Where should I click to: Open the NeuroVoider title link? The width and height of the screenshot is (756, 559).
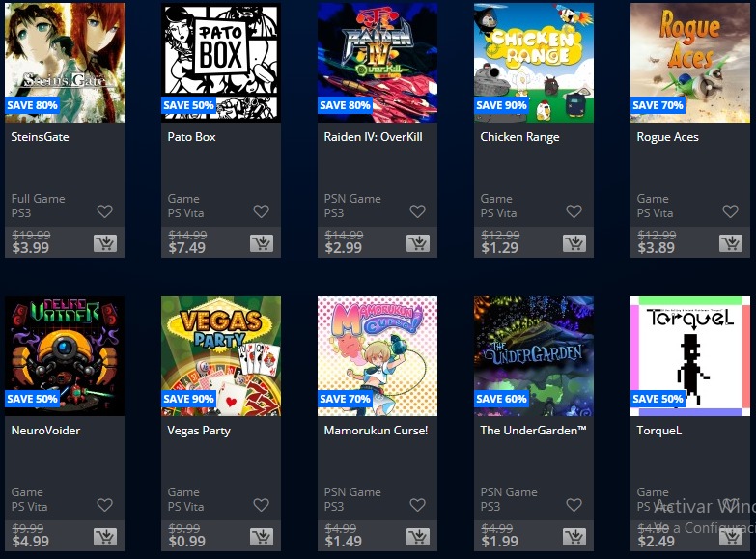45,431
